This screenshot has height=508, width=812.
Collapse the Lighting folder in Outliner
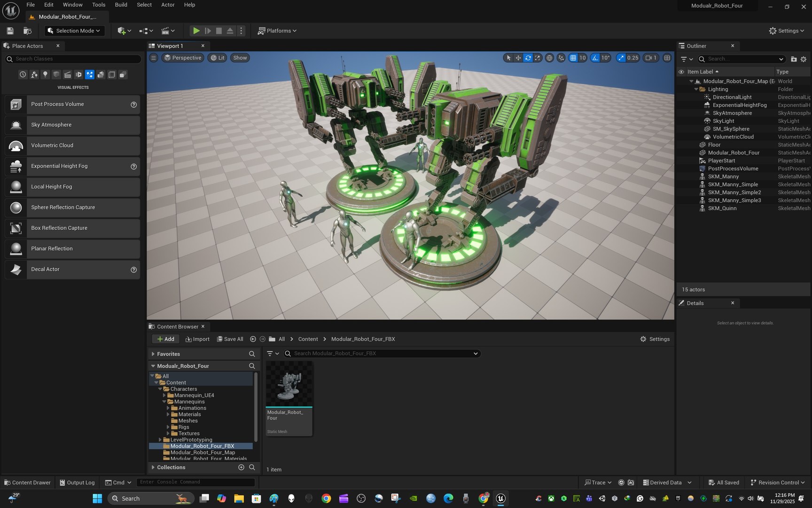[x=696, y=89]
